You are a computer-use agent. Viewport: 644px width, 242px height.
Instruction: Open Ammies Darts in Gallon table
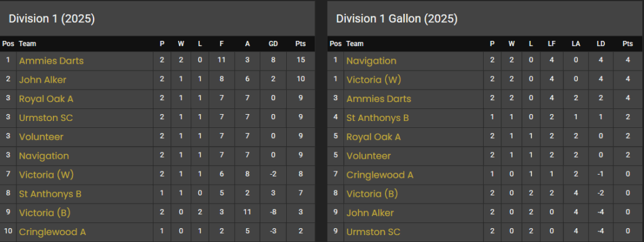[379, 99]
